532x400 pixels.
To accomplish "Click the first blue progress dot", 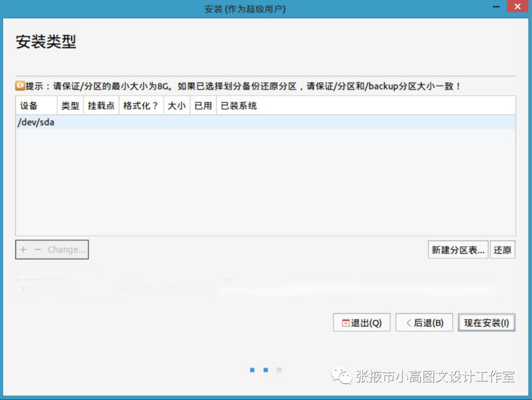I will pos(252,370).
